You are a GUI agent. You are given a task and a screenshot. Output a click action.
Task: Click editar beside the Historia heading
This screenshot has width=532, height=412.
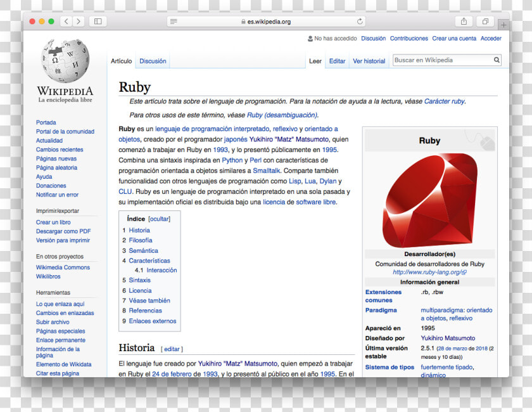click(172, 349)
